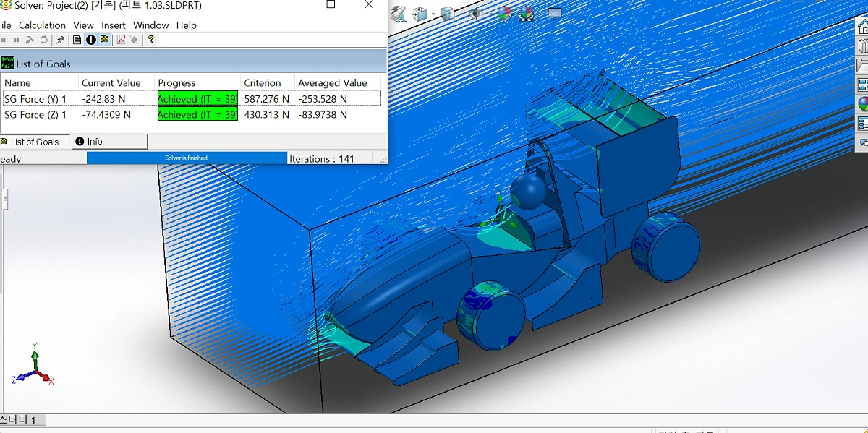
Task: Open the Appearances color ball task pane icon
Action: pos(862,104)
